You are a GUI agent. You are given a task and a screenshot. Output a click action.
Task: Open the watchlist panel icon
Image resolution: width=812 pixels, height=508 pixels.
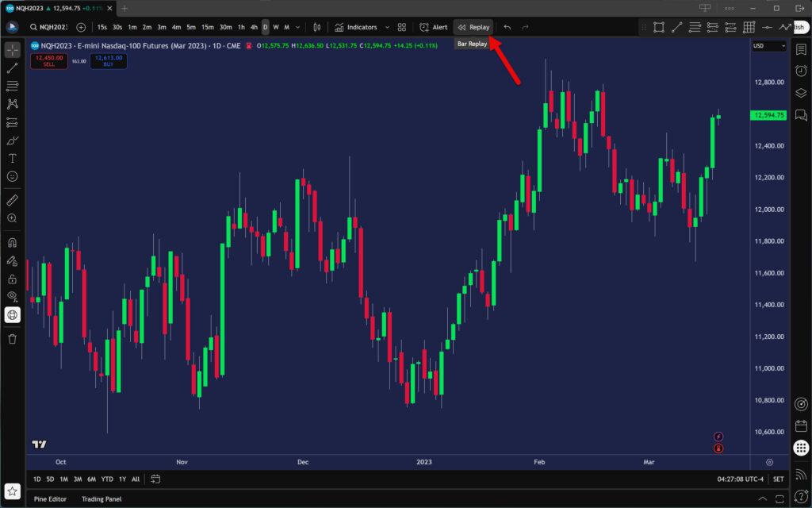(801, 50)
